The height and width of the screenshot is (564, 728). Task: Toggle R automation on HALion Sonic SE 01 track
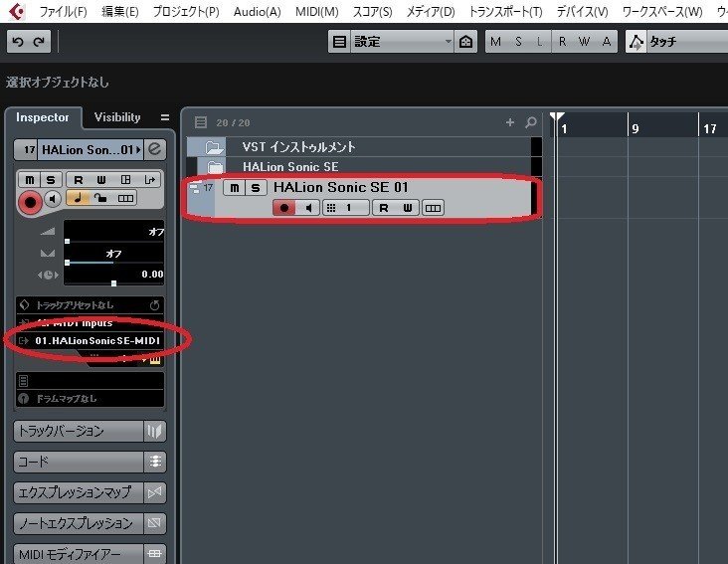click(x=384, y=208)
